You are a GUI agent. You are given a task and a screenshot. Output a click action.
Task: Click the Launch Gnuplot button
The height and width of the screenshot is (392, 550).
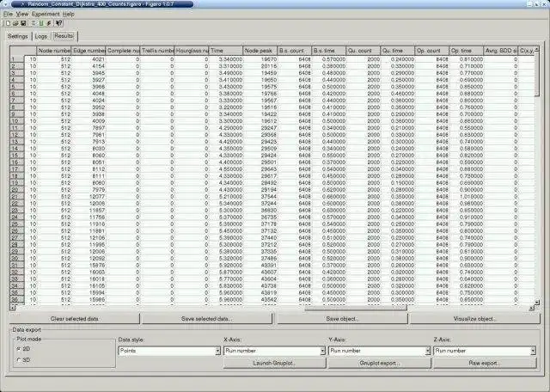point(275,364)
